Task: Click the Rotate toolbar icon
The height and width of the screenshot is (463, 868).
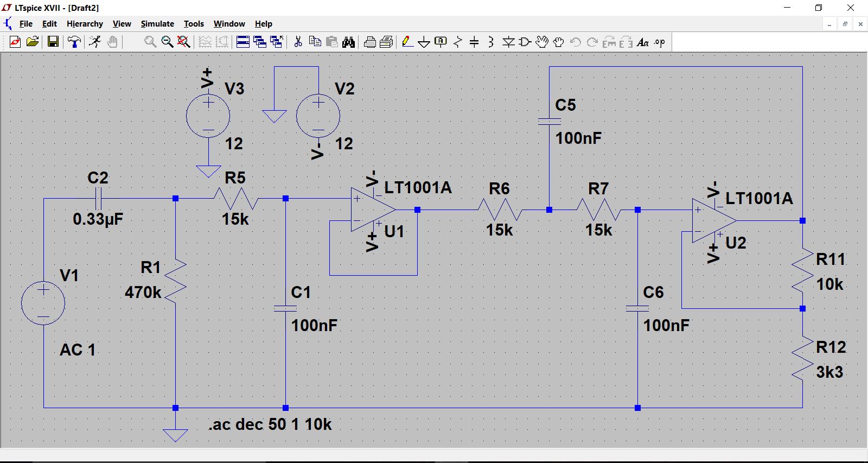Action: click(609, 42)
